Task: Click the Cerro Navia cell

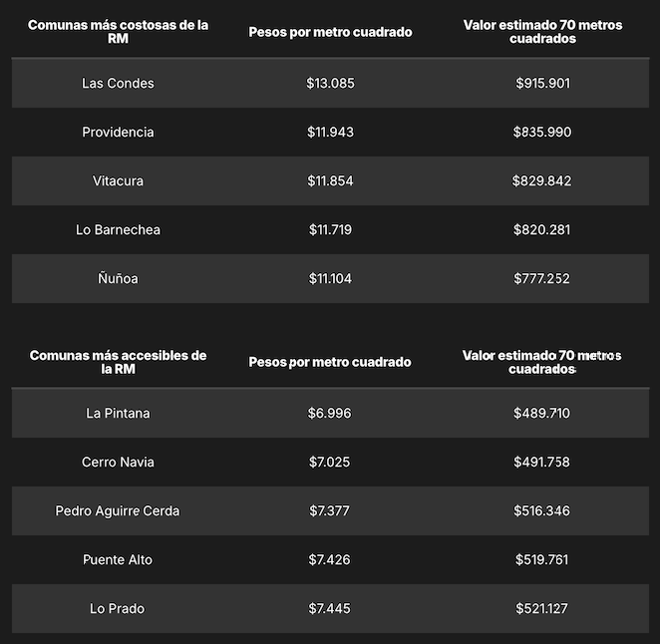Action: 118,462
